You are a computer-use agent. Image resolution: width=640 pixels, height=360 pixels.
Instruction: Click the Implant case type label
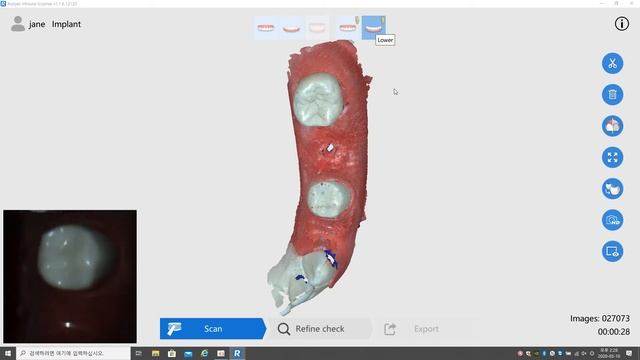coord(66,24)
